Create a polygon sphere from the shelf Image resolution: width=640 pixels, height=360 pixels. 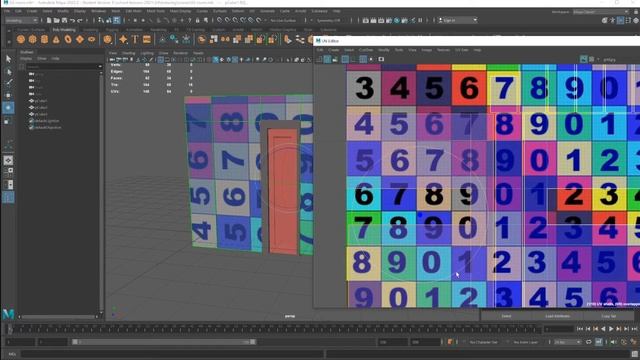[x=21, y=39]
